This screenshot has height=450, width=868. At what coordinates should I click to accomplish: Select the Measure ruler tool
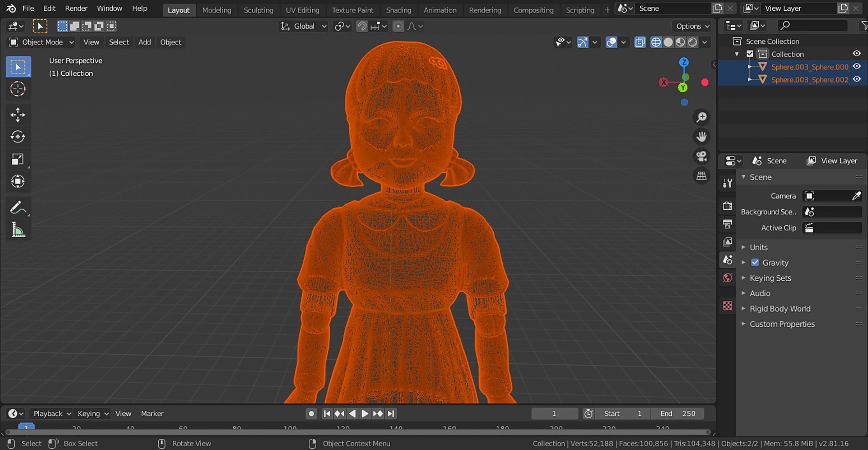pos(18,230)
